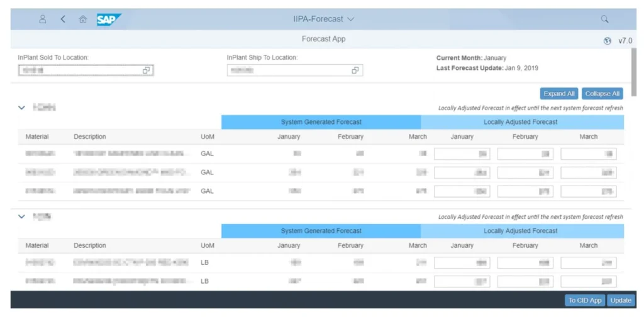Click the Forecast App title text

coord(324,40)
